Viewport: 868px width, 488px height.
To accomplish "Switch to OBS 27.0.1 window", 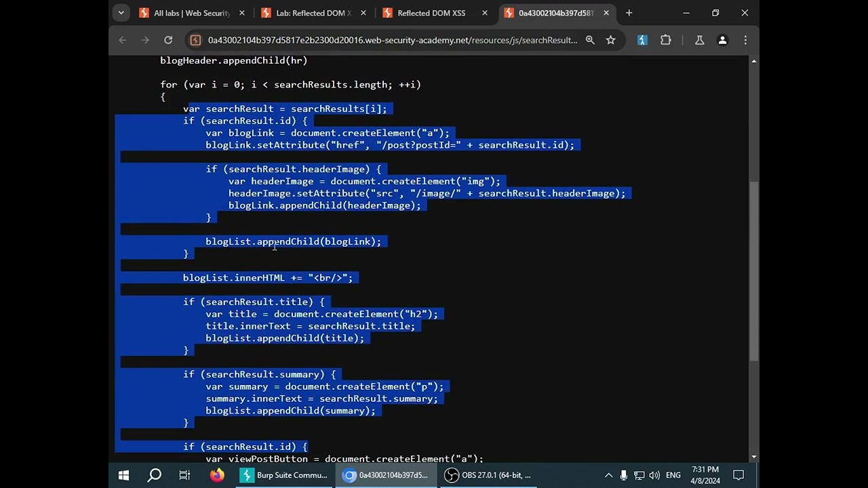I will point(488,475).
